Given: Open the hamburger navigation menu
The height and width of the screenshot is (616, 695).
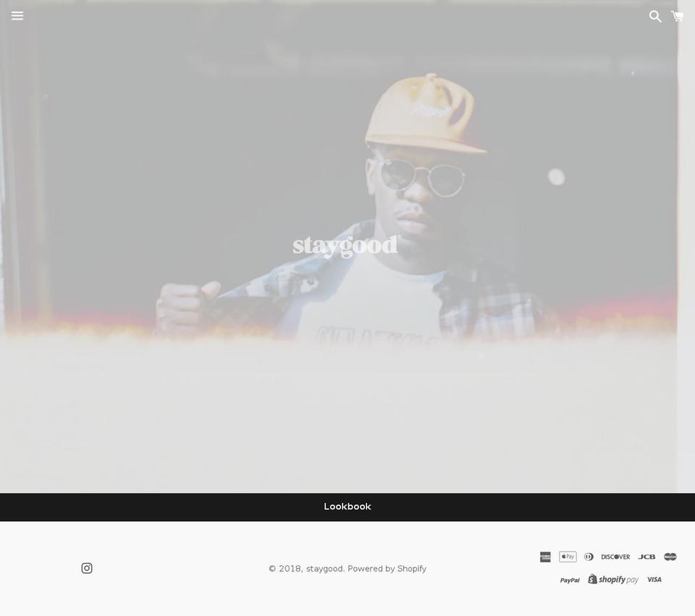Looking at the screenshot, I should coord(17,15).
